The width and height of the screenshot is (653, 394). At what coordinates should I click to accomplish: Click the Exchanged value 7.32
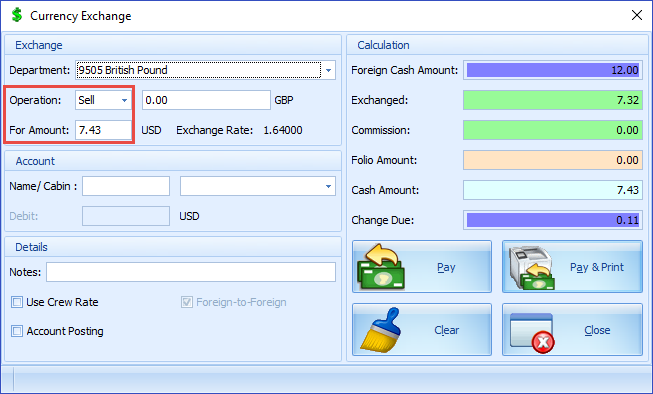[x=553, y=100]
